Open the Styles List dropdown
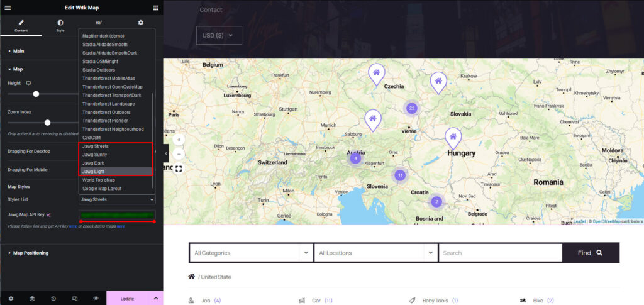 click(x=117, y=199)
